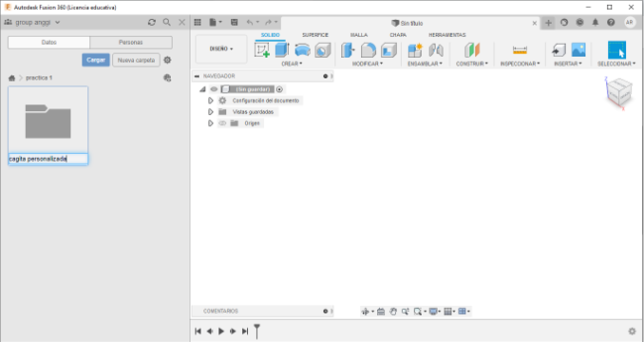The height and width of the screenshot is (342, 644).
Task: Search in the data panel
Action: click(167, 22)
